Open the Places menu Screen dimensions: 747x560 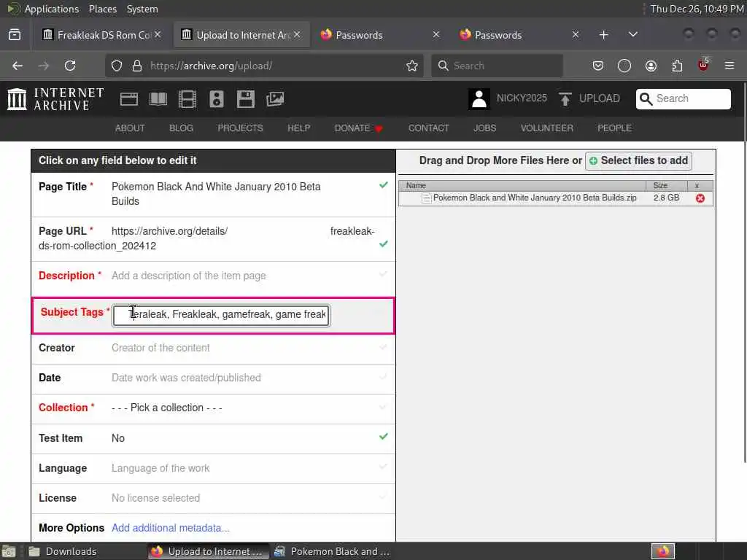(x=102, y=9)
